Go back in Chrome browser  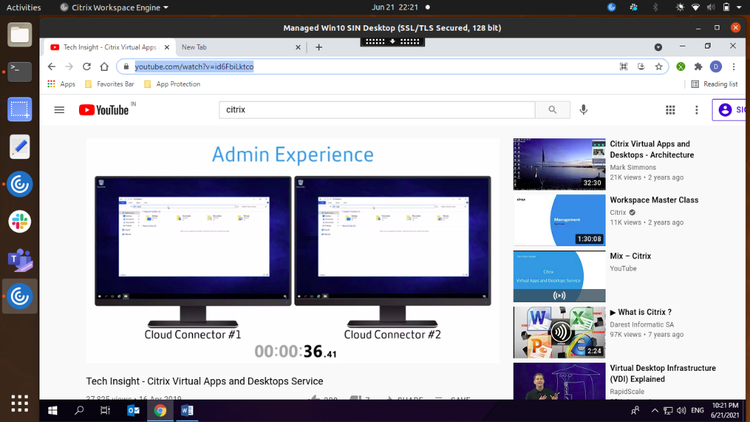[x=52, y=67]
